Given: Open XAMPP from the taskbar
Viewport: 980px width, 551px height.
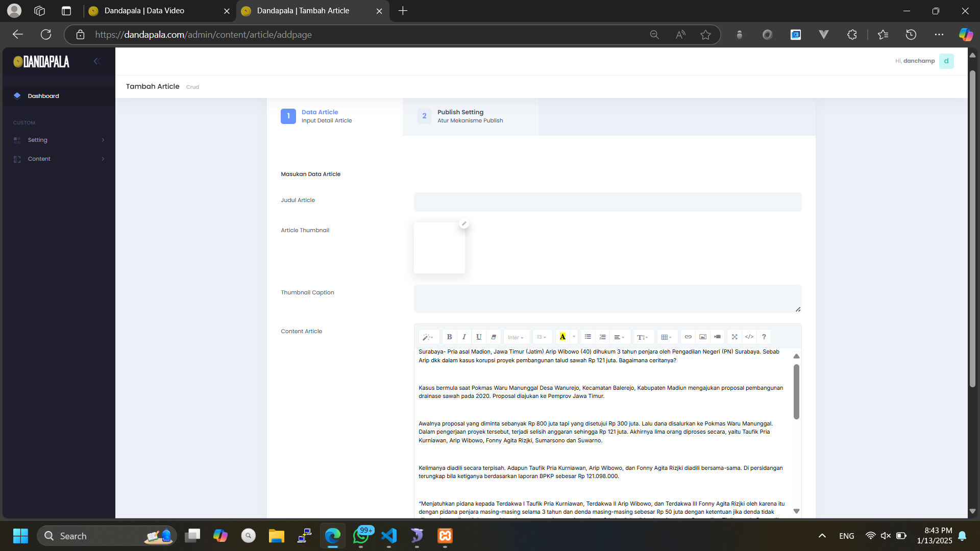Looking at the screenshot, I should 445,536.
